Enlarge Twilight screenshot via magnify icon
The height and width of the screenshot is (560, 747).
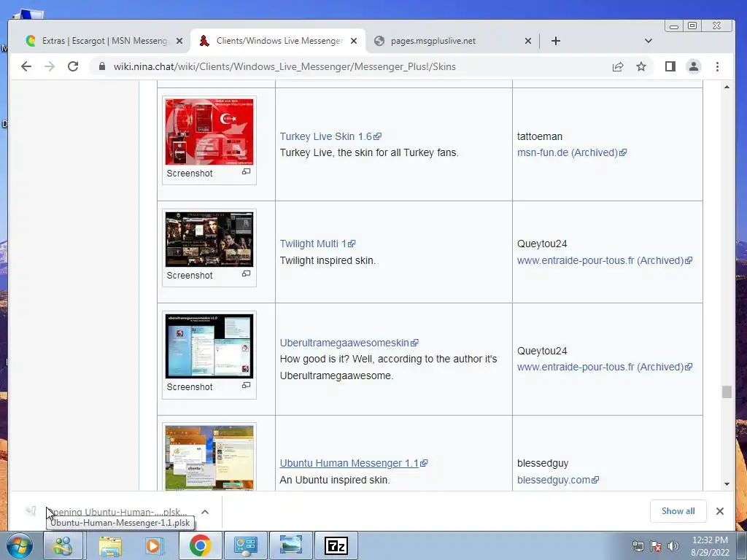pyautogui.click(x=246, y=273)
